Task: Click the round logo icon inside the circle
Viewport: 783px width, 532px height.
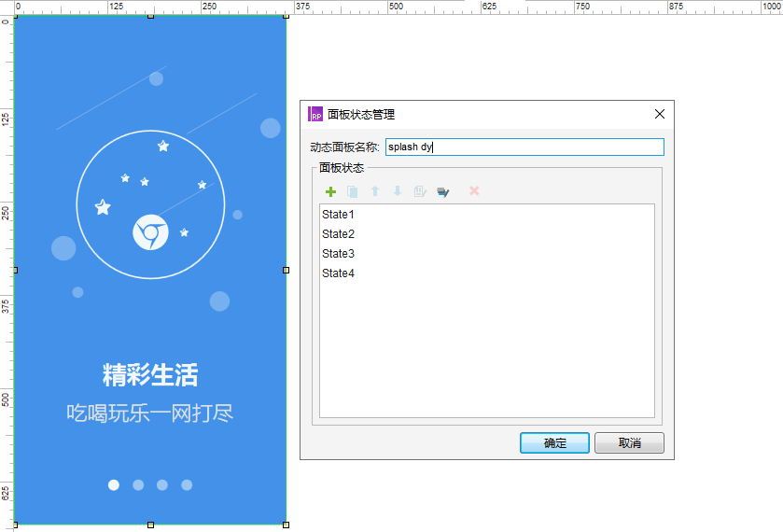Action: coord(150,232)
